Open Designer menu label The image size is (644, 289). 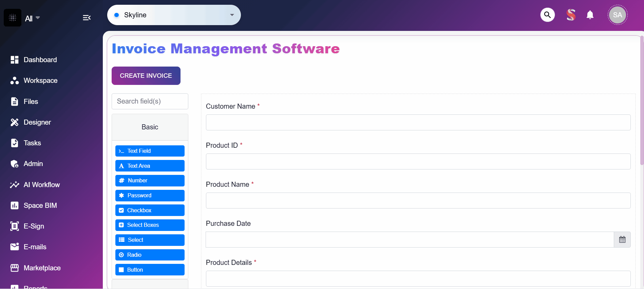click(x=37, y=122)
